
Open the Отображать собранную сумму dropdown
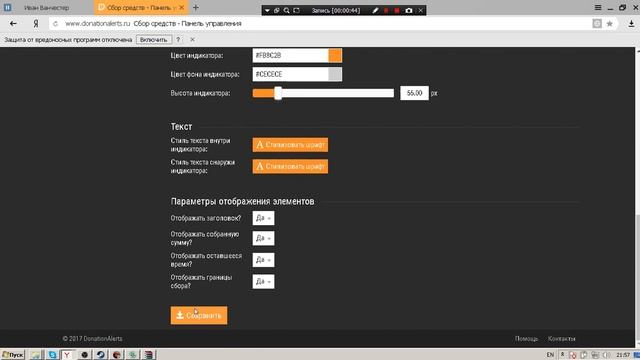click(263, 238)
